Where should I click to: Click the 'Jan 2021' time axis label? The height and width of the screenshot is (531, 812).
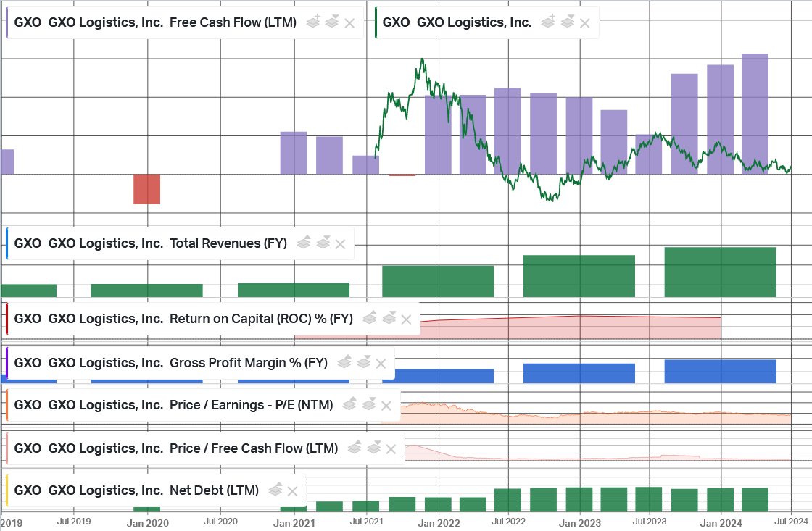coord(294,523)
